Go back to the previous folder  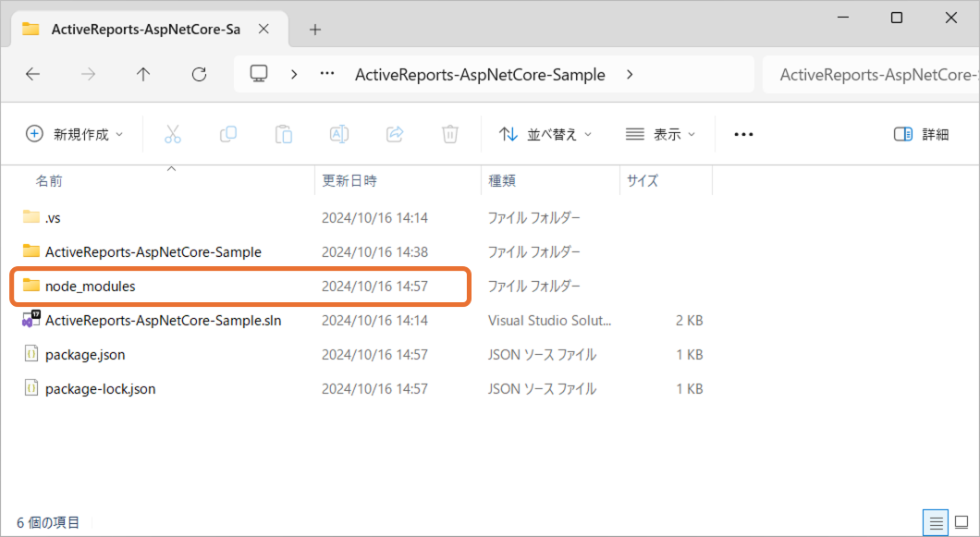click(x=32, y=74)
